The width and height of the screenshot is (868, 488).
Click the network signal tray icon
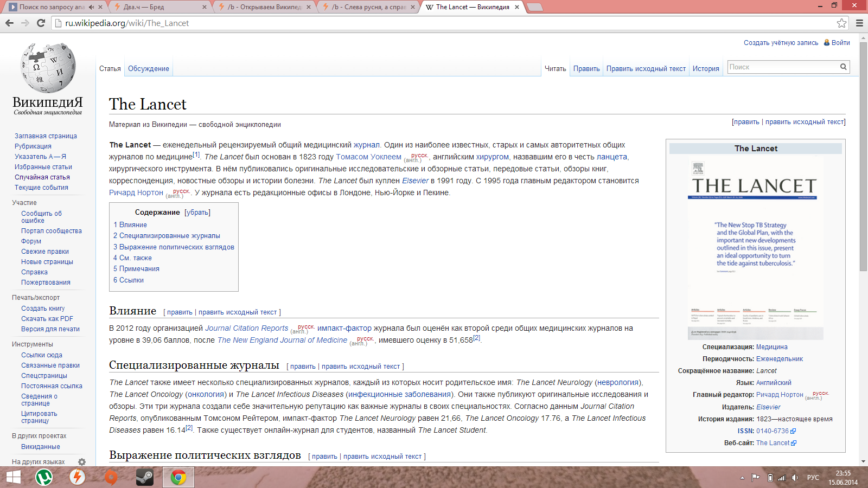[x=782, y=478]
